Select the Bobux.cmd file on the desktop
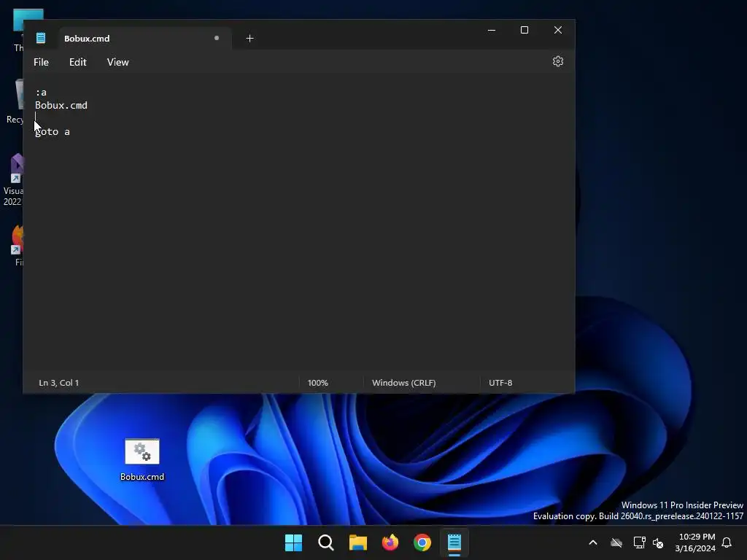747x560 pixels. coord(142,459)
